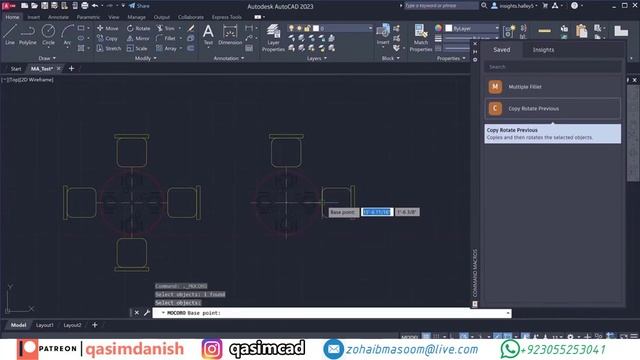Open the Insert ribbon tab
The image size is (640, 360).
coord(33,17)
